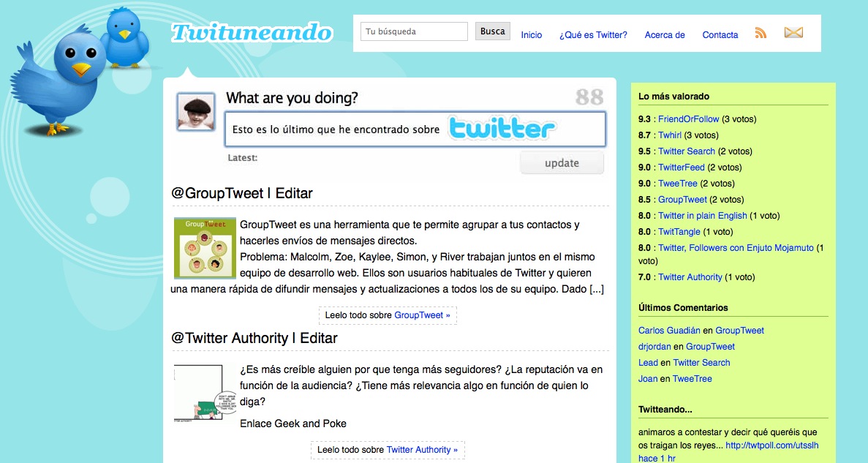The height and width of the screenshot is (463, 868).
Task: Open the GroupTweet post thumbnail
Action: 205,248
